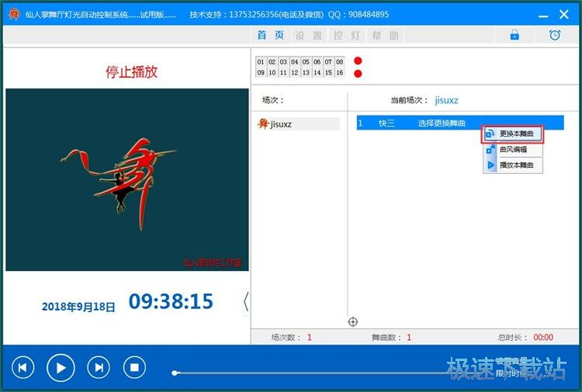582x392 pixels.
Task: Go to previous track button
Action: coord(23,367)
